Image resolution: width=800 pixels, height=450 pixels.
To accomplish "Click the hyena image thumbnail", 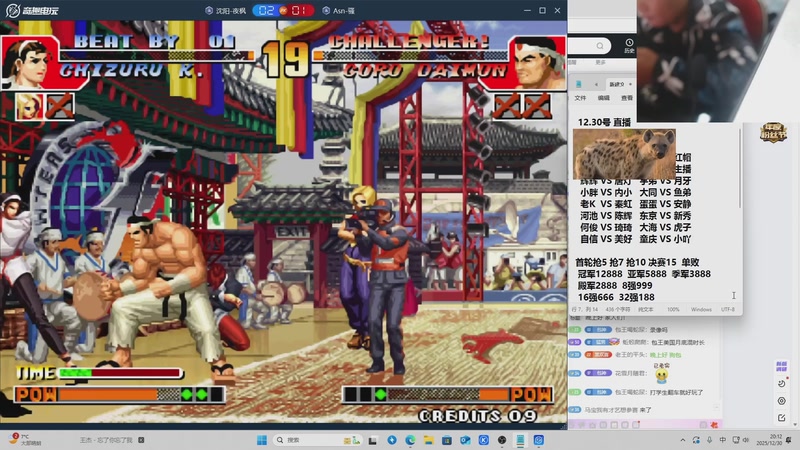I will point(624,154).
